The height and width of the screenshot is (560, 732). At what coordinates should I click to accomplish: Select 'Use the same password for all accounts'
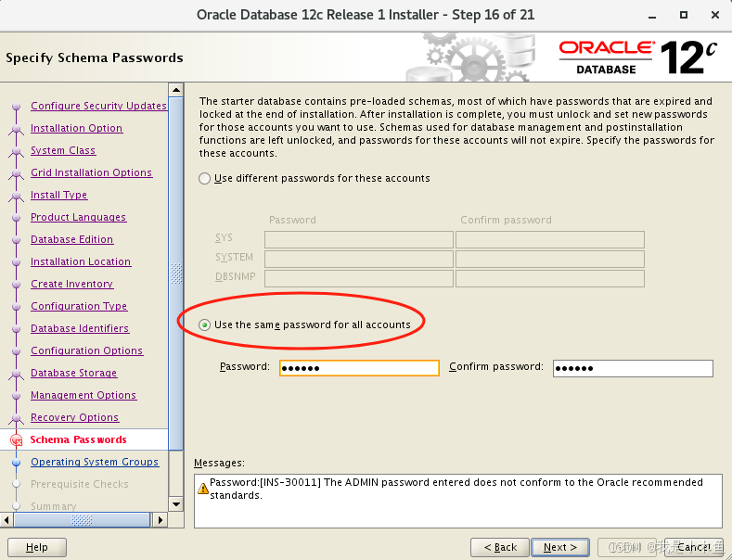coord(204,325)
